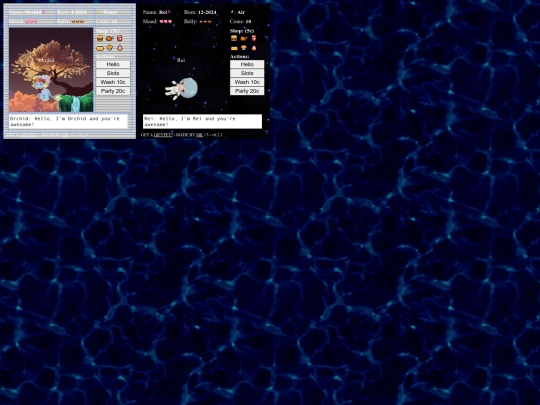Buy the bread loaf in Orchid's shop

[x=100, y=48]
